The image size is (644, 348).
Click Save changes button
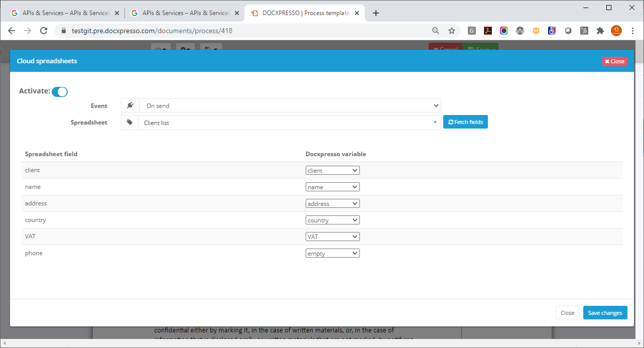point(605,312)
